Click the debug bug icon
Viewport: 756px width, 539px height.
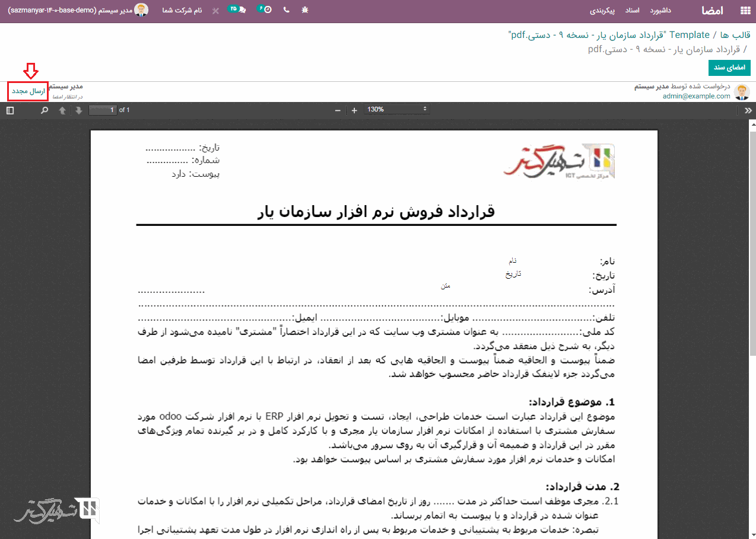click(x=305, y=10)
